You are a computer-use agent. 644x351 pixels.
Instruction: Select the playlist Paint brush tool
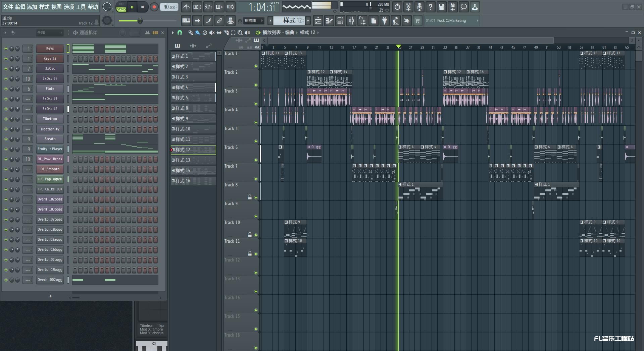[198, 33]
